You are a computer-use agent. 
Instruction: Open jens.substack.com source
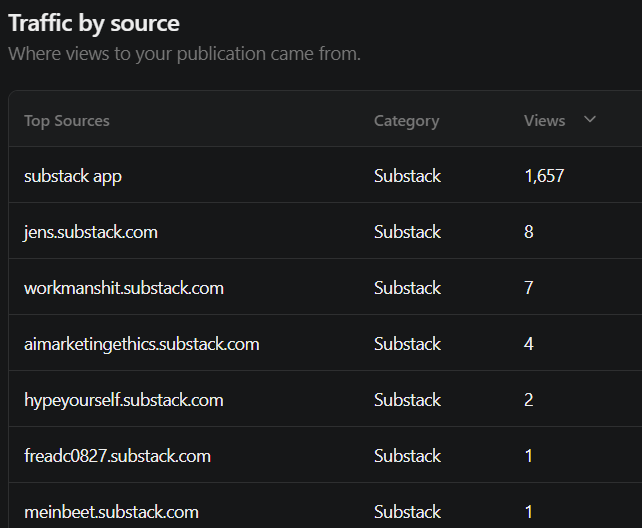click(x=91, y=232)
